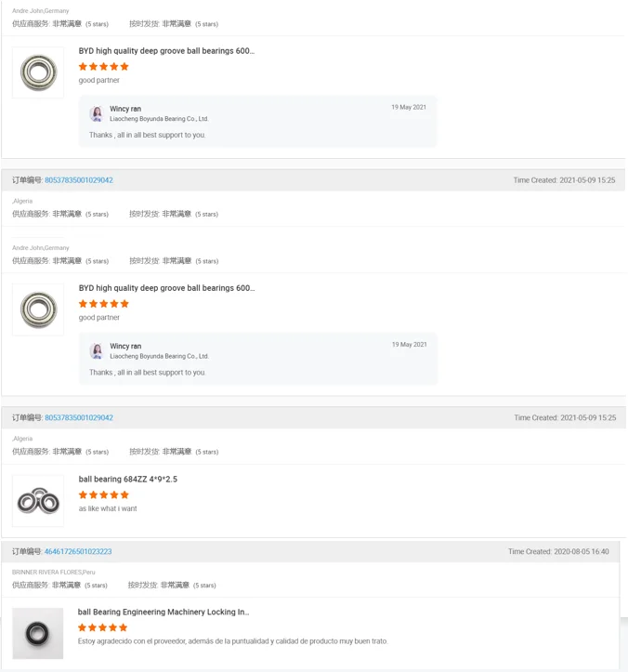Open the "ball bearing 684ZZ 4*9*2.5" product title
The image size is (628, 672).
127,480
